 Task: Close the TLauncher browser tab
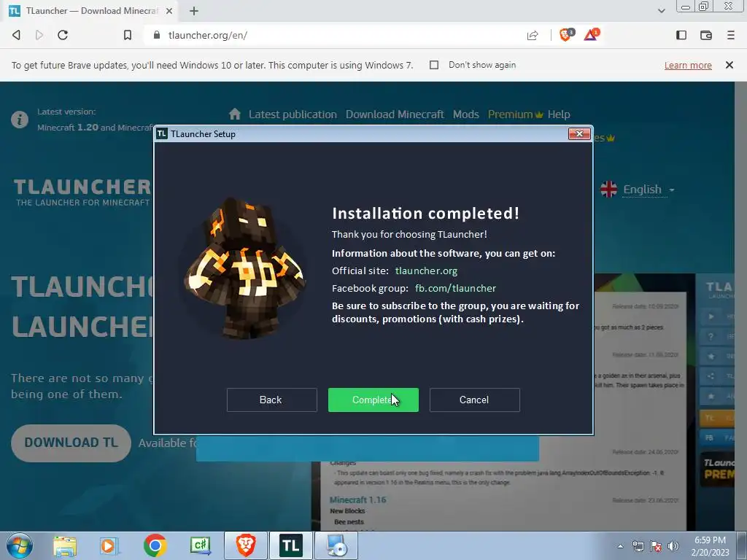pos(169,11)
